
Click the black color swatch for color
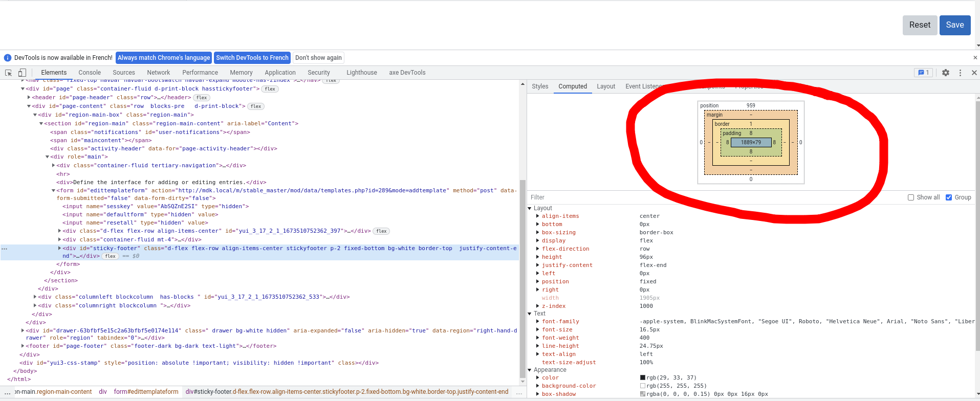point(643,377)
